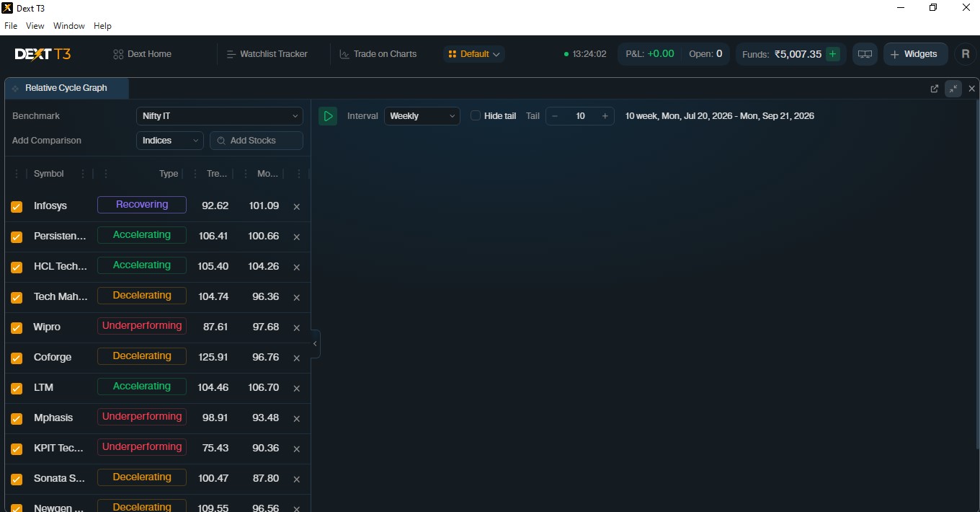The height and width of the screenshot is (512, 980).
Task: Uncheck the Wipro checkbox
Action: pos(17,328)
